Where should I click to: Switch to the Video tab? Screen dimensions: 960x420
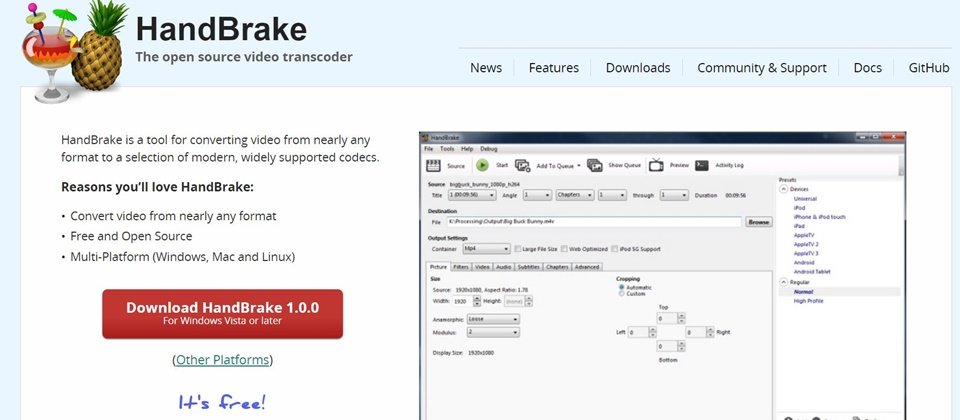point(482,267)
